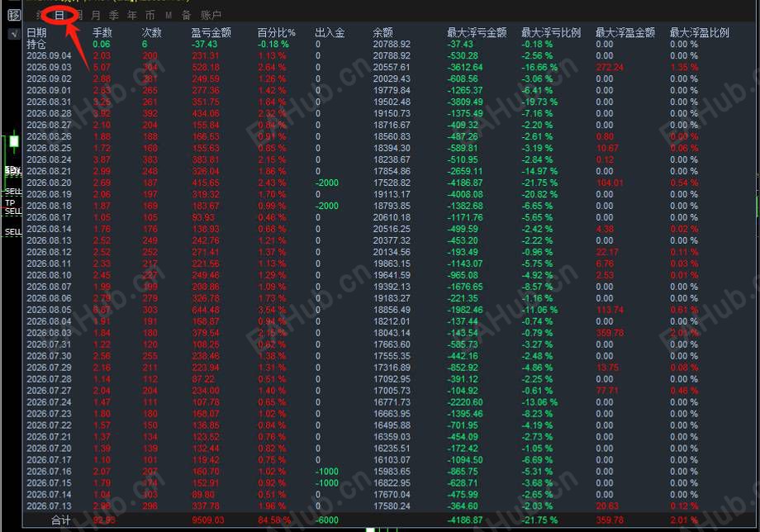Click the 移 move icon button
Viewport: 760px width, 532px height.
14,15
